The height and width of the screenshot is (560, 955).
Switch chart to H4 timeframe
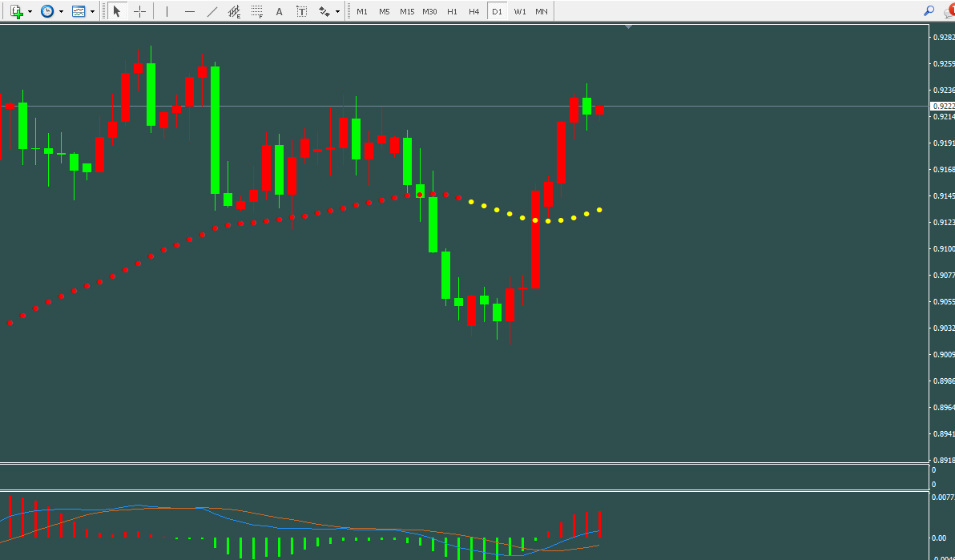pyautogui.click(x=474, y=11)
